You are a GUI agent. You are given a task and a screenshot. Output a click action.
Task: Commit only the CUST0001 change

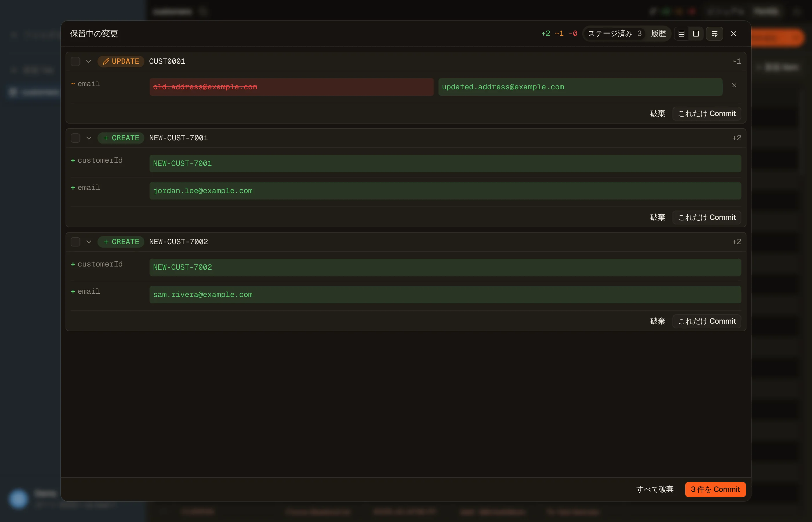[707, 114]
